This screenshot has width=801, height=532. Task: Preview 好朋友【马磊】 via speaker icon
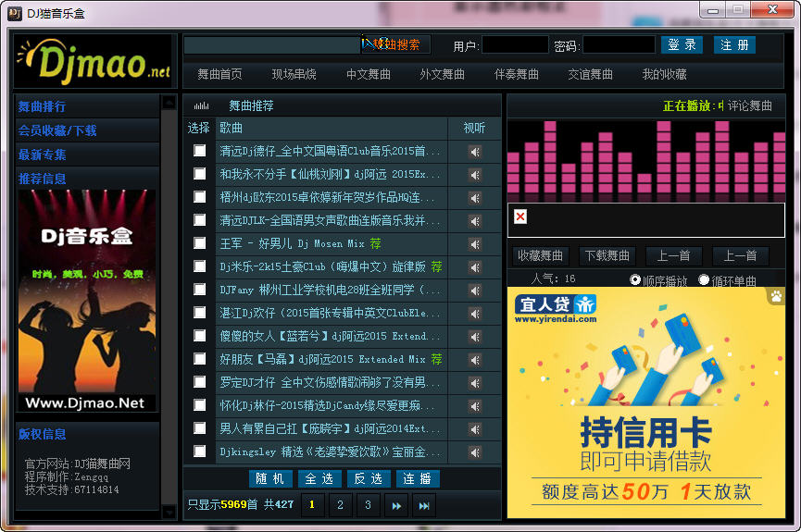click(x=475, y=360)
